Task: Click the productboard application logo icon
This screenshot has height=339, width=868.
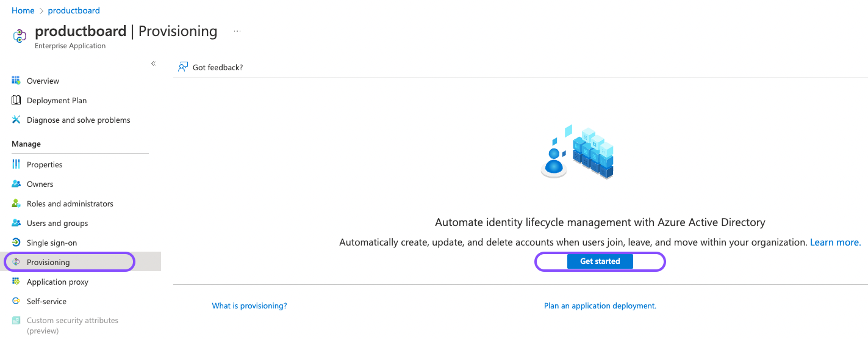Action: [x=20, y=36]
